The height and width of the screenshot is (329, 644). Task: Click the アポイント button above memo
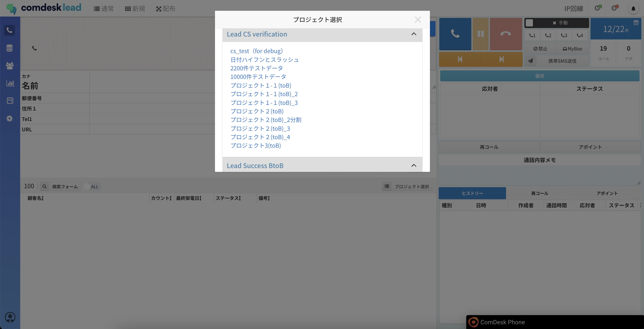pos(590,147)
